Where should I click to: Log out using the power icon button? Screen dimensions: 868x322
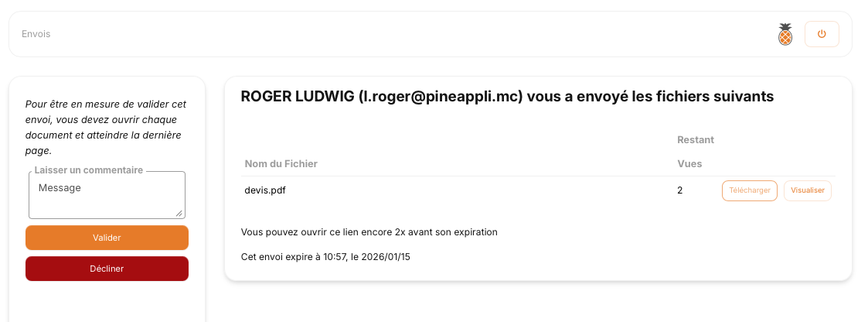[822, 34]
